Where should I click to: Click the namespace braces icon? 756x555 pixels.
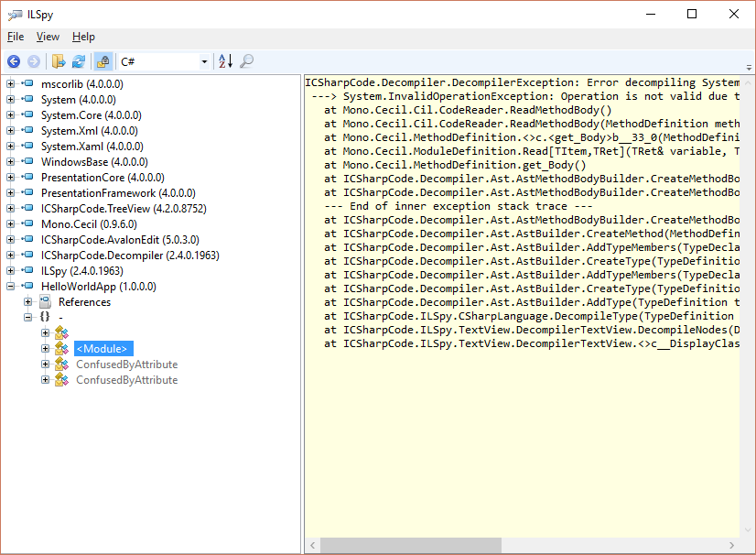click(45, 317)
